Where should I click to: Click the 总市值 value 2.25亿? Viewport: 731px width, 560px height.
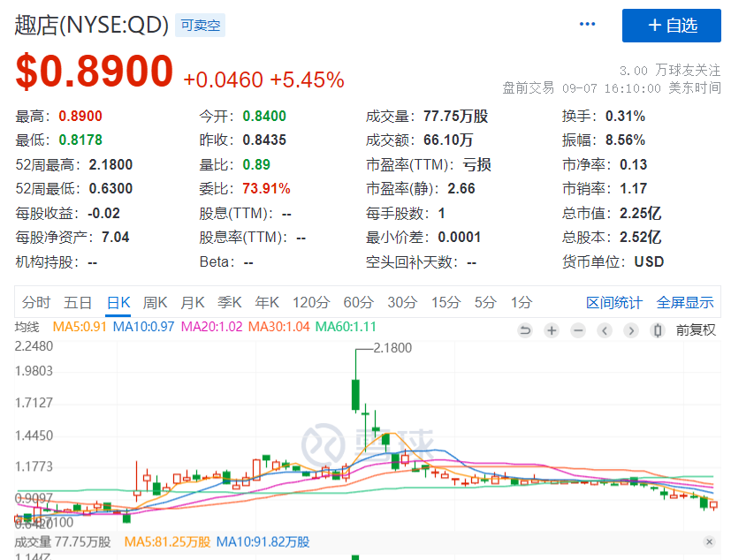point(640,213)
